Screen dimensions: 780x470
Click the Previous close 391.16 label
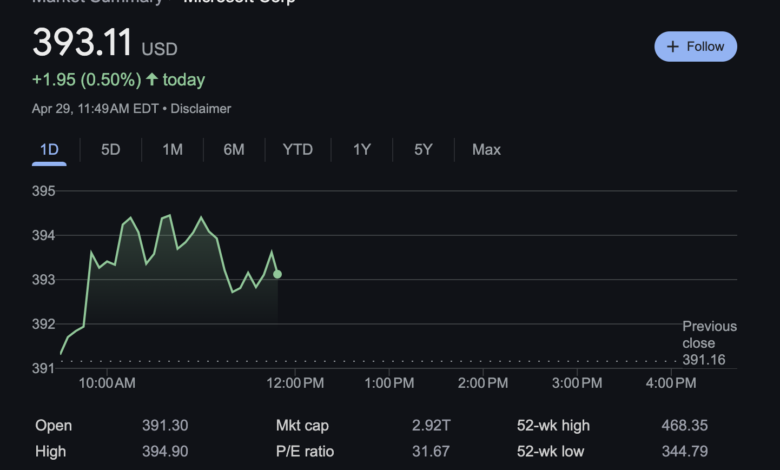[x=709, y=343]
